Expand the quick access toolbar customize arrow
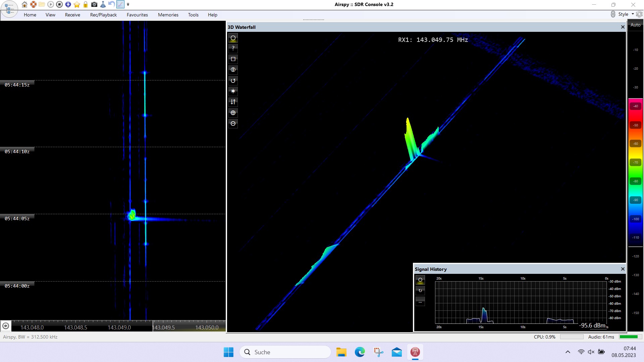The height and width of the screenshot is (362, 644). (x=128, y=4)
